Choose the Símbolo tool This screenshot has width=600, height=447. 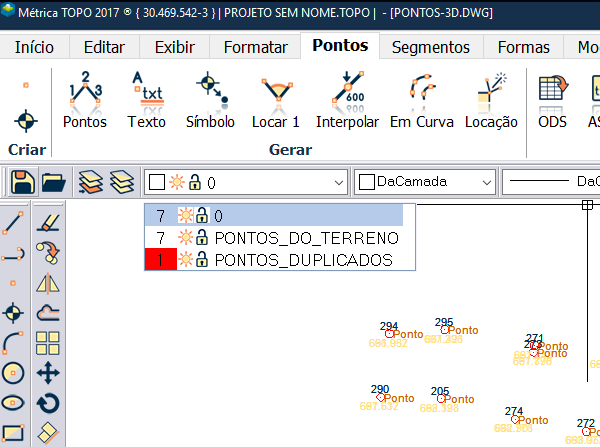click(x=210, y=103)
